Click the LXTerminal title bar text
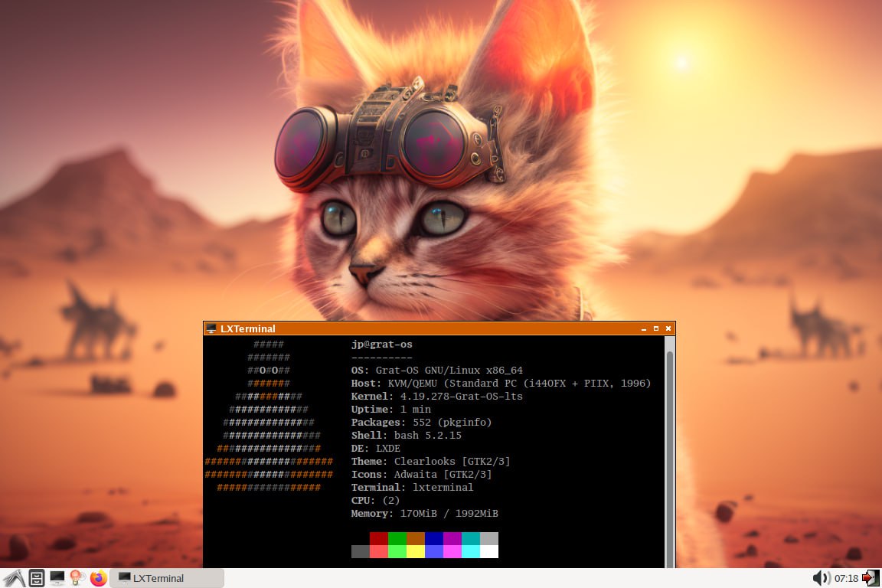 (x=247, y=328)
